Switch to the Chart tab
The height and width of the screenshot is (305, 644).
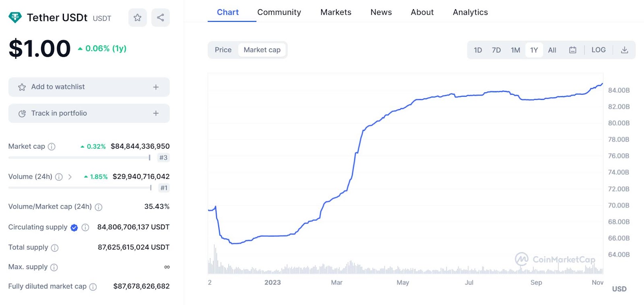(228, 12)
